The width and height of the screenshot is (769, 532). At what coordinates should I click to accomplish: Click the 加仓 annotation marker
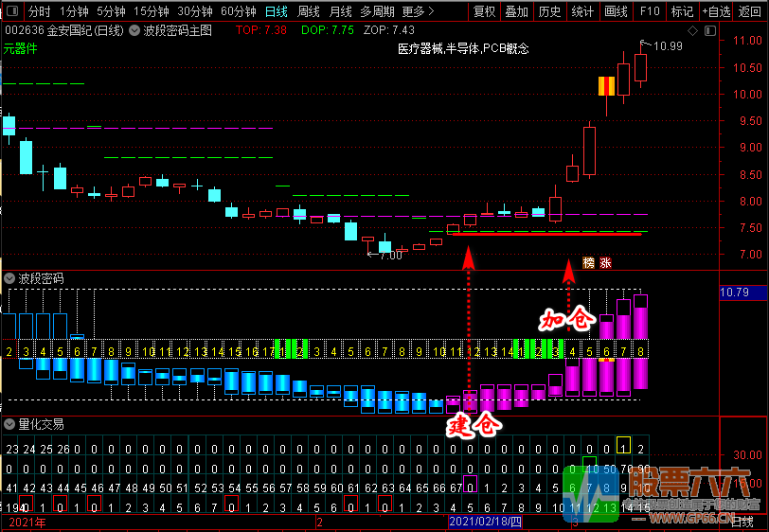tap(564, 319)
